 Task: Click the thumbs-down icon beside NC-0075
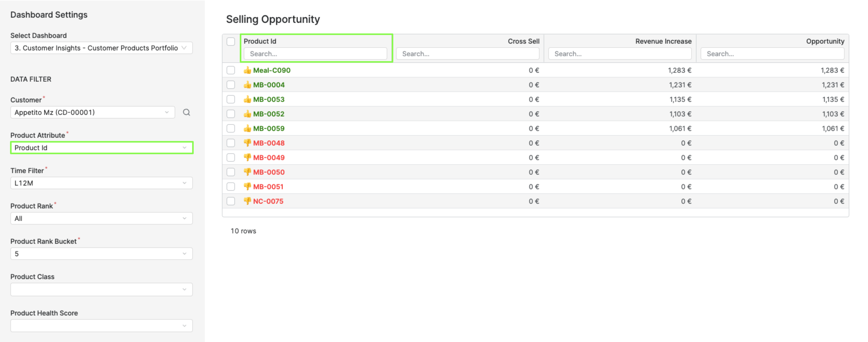[248, 201]
